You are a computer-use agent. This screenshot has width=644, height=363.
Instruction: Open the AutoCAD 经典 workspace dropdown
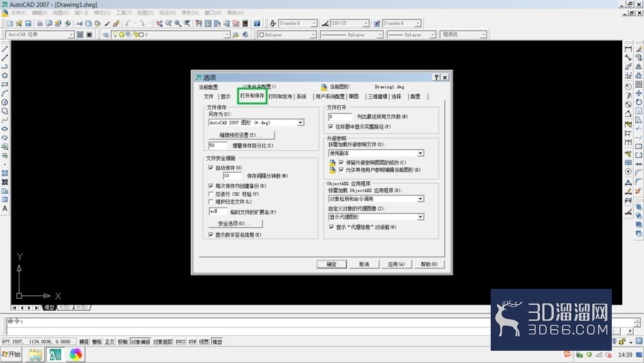71,35
